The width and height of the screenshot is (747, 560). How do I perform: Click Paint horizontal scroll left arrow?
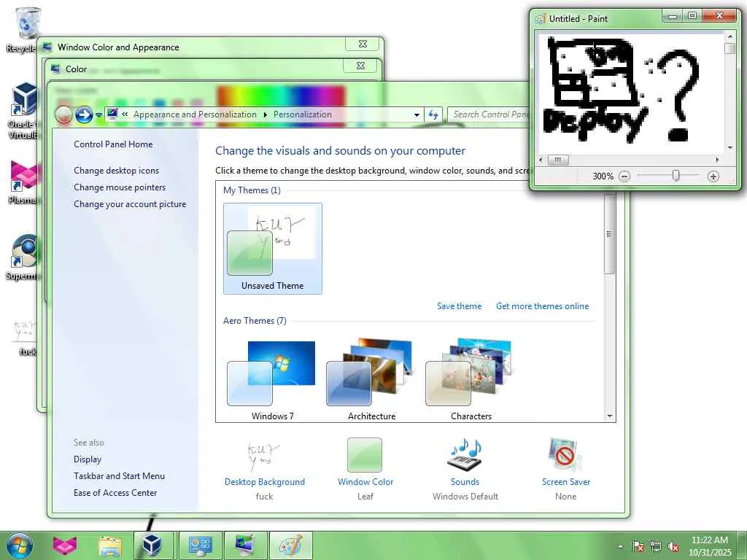point(541,160)
